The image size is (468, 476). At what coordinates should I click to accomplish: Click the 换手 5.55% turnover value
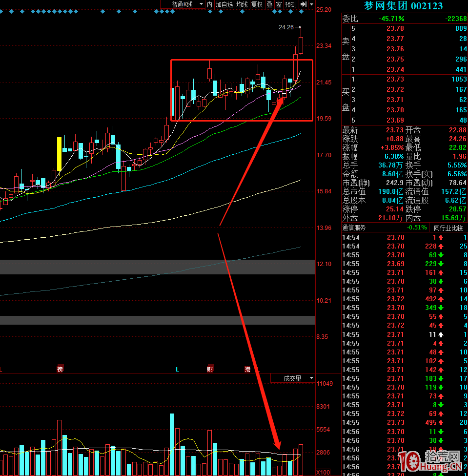(457, 166)
